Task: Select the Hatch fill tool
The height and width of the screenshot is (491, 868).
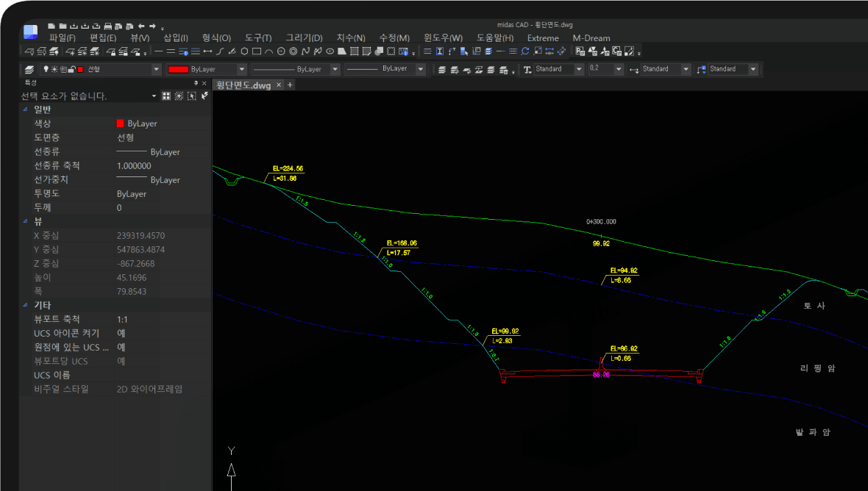Action: (355, 51)
